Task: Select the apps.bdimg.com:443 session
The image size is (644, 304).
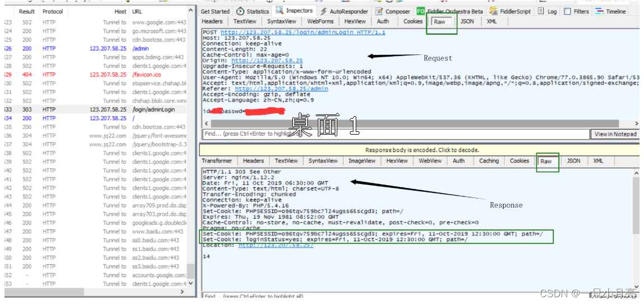Action: click(96, 57)
